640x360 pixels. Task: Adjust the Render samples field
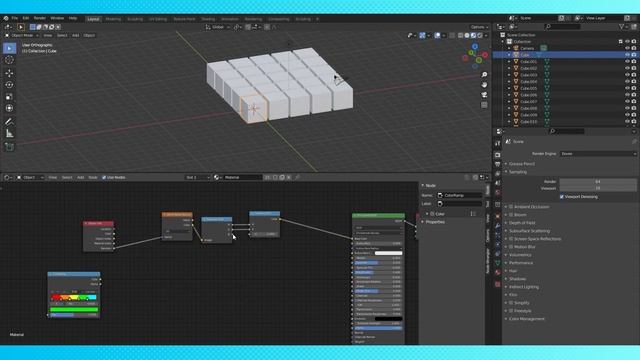pyautogui.click(x=598, y=182)
